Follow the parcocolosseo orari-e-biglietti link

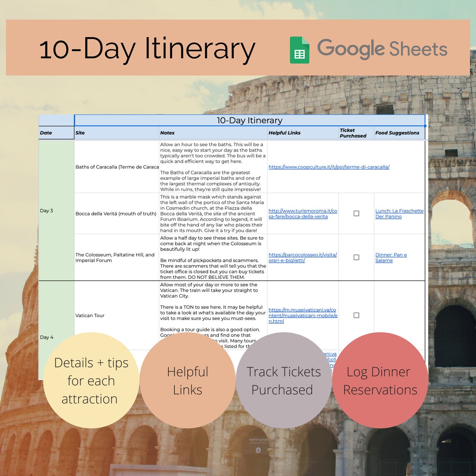[303, 258]
